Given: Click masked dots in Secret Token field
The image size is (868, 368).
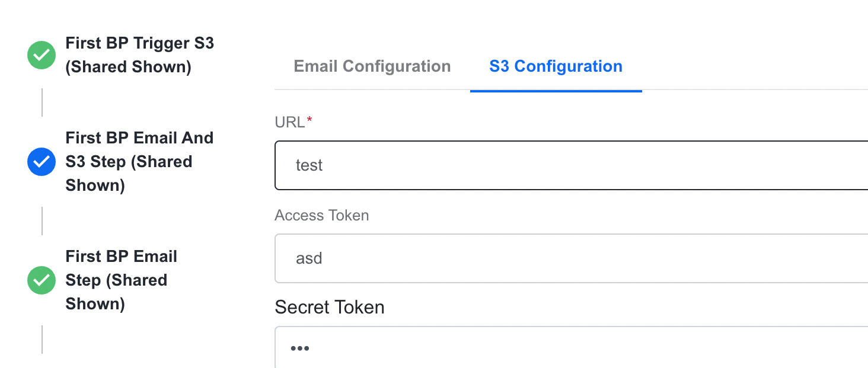Looking at the screenshot, I should coord(300,348).
